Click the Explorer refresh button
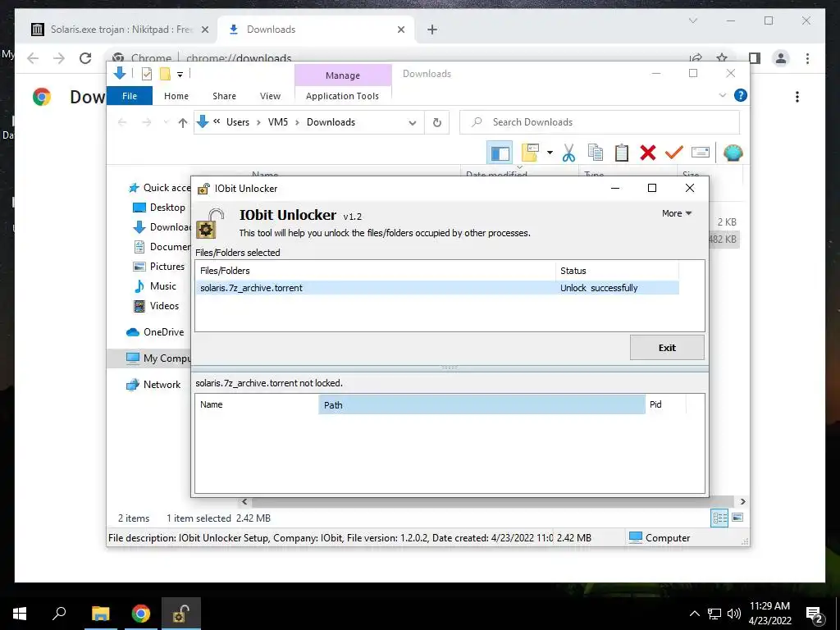840x630 pixels. pyautogui.click(x=437, y=123)
